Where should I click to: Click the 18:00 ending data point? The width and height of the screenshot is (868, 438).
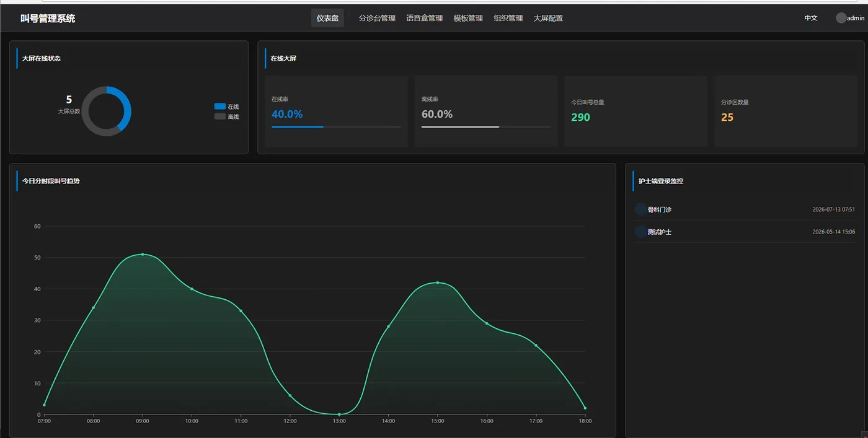pyautogui.click(x=585, y=408)
